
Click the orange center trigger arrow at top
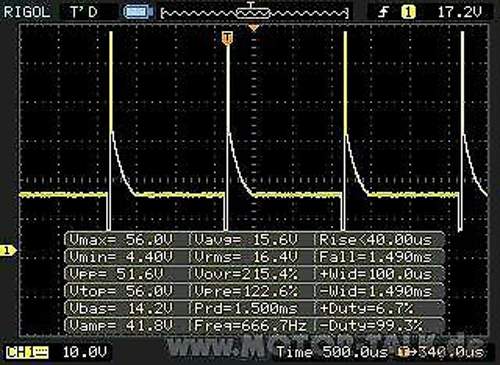click(254, 28)
